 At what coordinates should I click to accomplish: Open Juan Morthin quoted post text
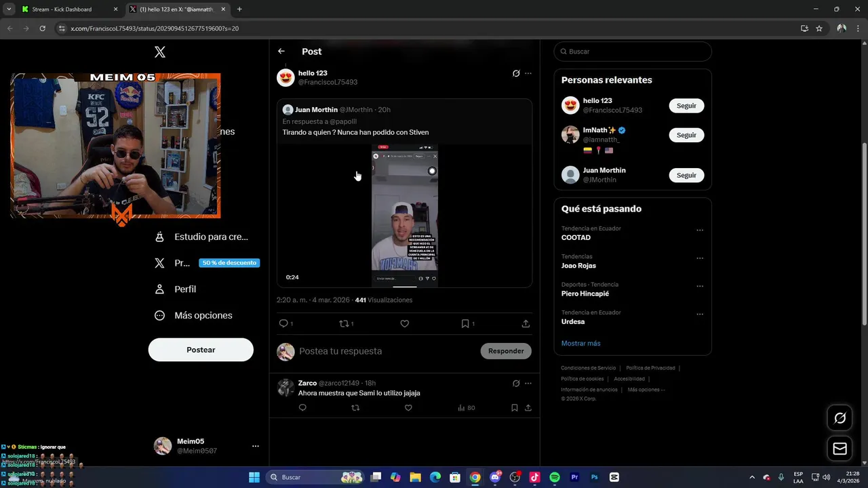coord(355,132)
